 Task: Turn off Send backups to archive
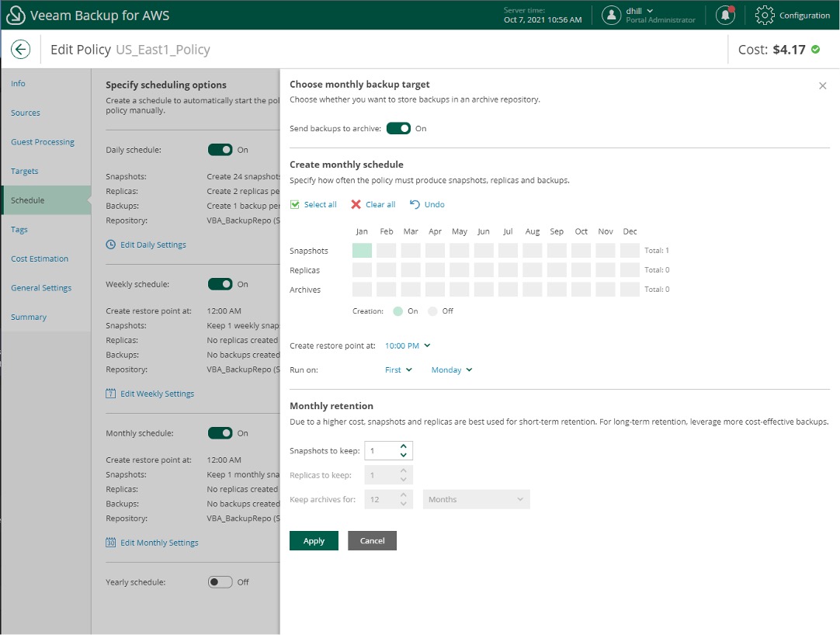pos(398,129)
